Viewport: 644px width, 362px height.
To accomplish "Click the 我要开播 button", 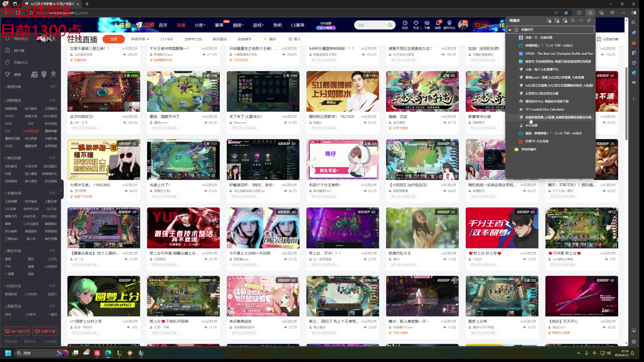I will [45, 331].
